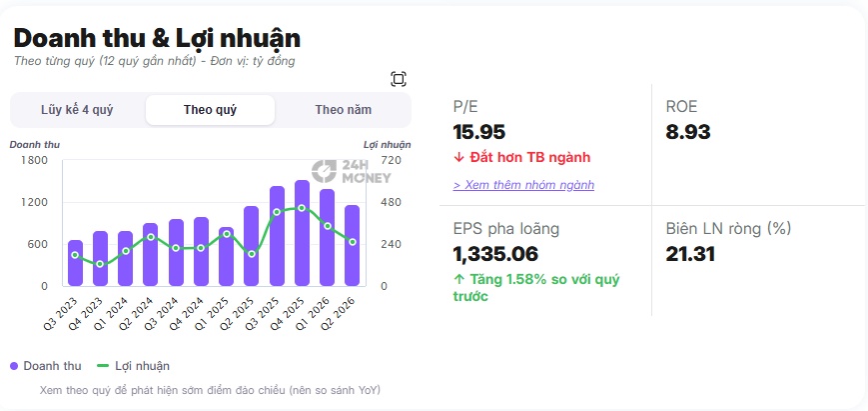Switch to Theo năm tab
868x411 pixels.
tap(344, 110)
